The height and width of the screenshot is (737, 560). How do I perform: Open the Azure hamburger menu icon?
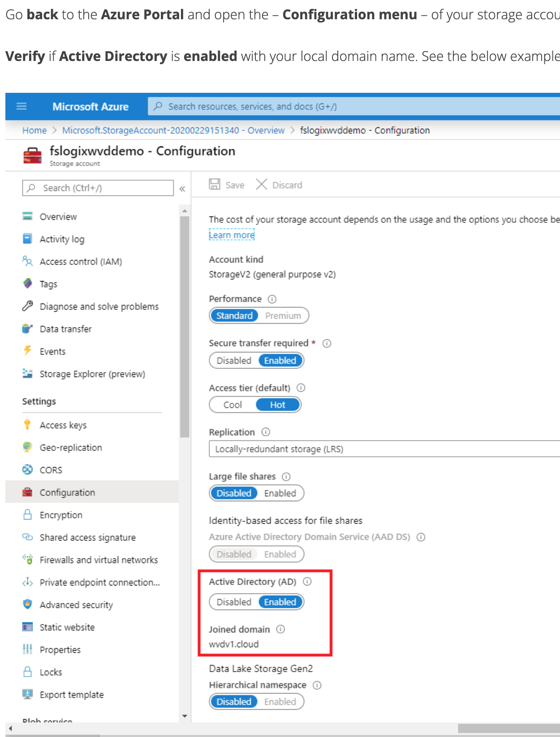click(22, 106)
